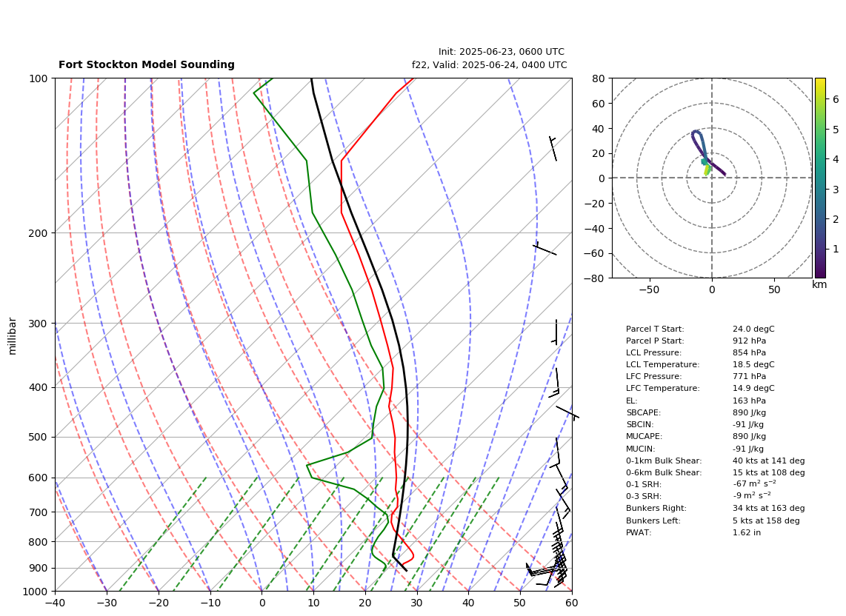Image resolution: width=846 pixels, height=616 pixels.
Task: Click the Init time text line
Action: tap(502, 52)
